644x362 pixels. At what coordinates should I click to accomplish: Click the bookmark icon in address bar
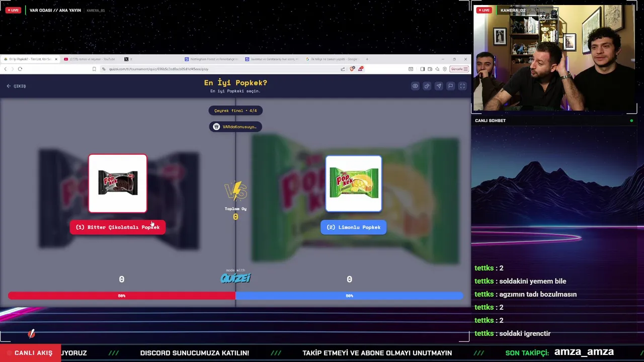pyautogui.click(x=94, y=69)
